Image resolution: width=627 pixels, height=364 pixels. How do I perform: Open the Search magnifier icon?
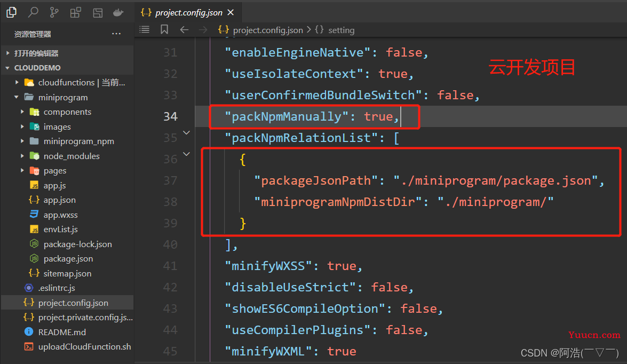click(33, 12)
